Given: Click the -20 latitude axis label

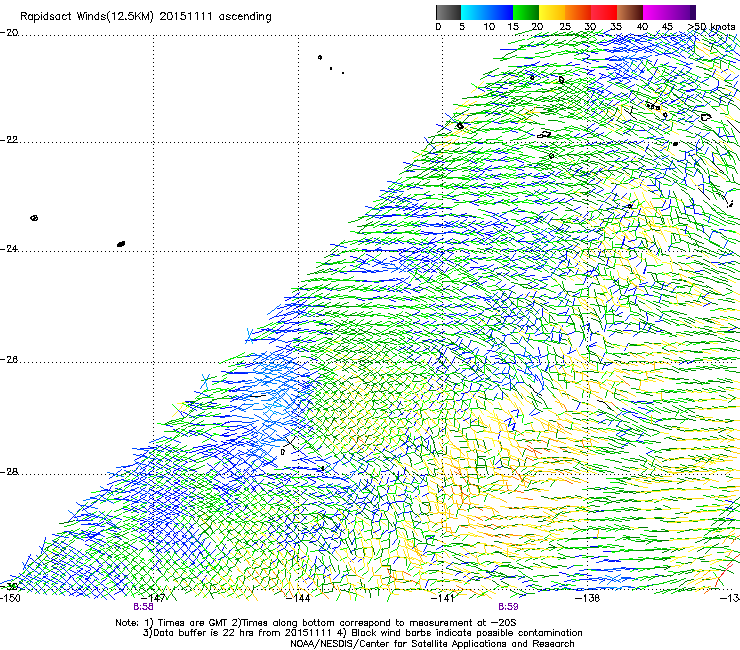Looking at the screenshot, I should click(x=9, y=33).
